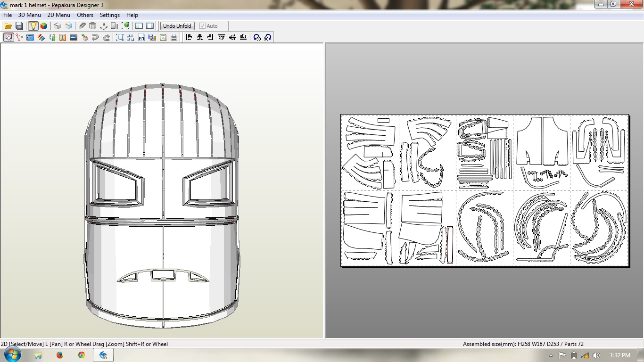The width and height of the screenshot is (644, 362).
Task: Click the gray cylinder toolbar icon
Action: [93, 26]
